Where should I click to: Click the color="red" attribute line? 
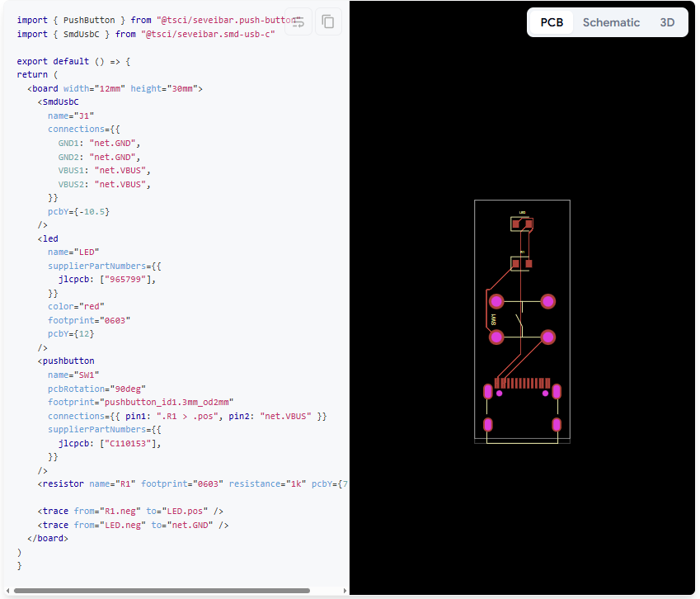[76, 306]
